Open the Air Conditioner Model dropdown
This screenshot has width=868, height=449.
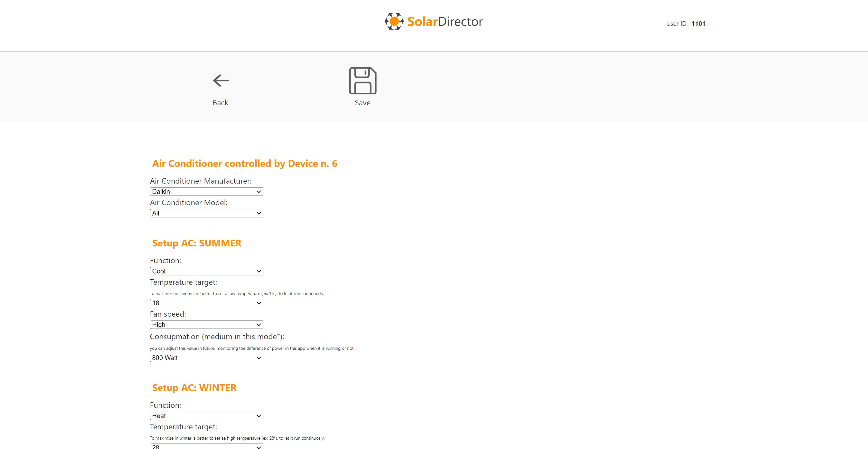(206, 213)
